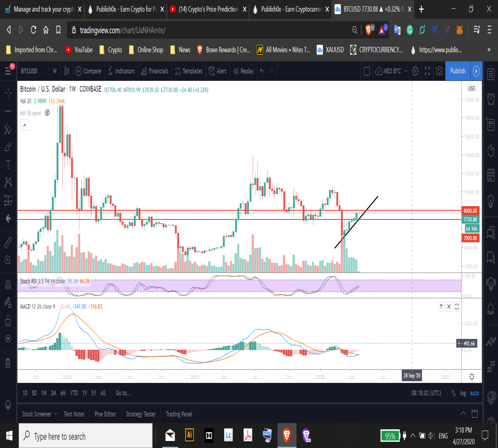Open the Data Window panel in right sidebar
Viewport: 498px width, 448px height.
click(491, 124)
